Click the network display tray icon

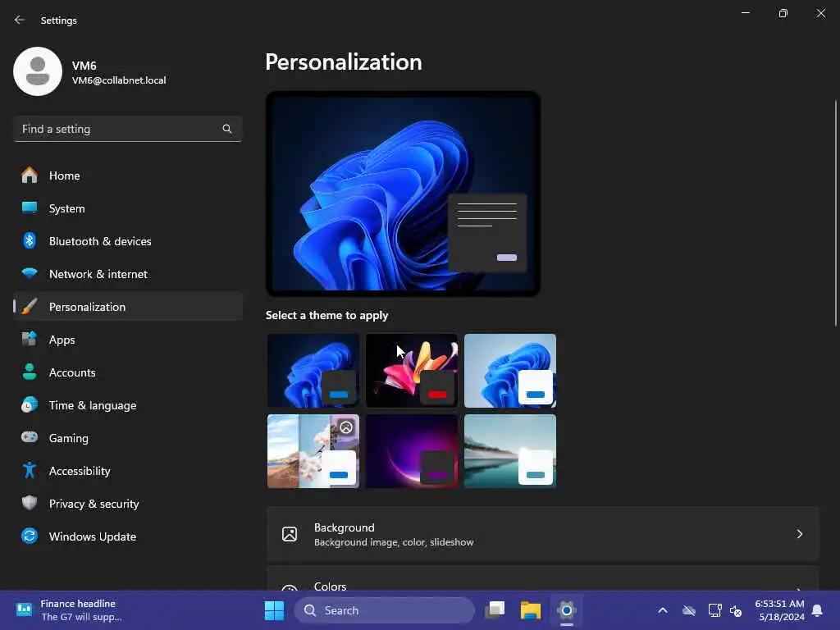[x=714, y=610]
